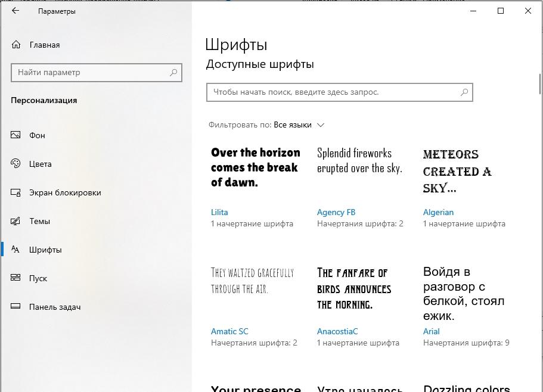Open the AnacostiaC font link
The height and width of the screenshot is (392, 543).
coord(337,331)
